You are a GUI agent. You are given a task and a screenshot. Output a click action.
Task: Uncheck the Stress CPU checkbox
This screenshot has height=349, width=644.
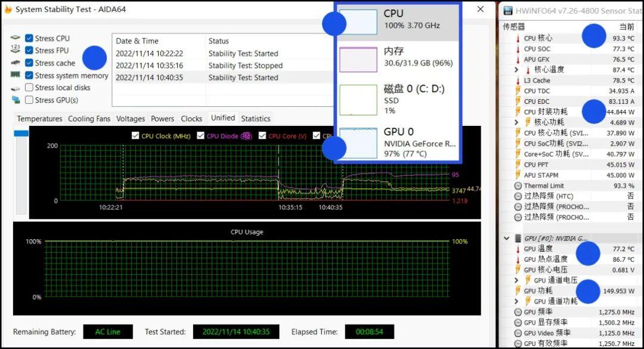29,38
